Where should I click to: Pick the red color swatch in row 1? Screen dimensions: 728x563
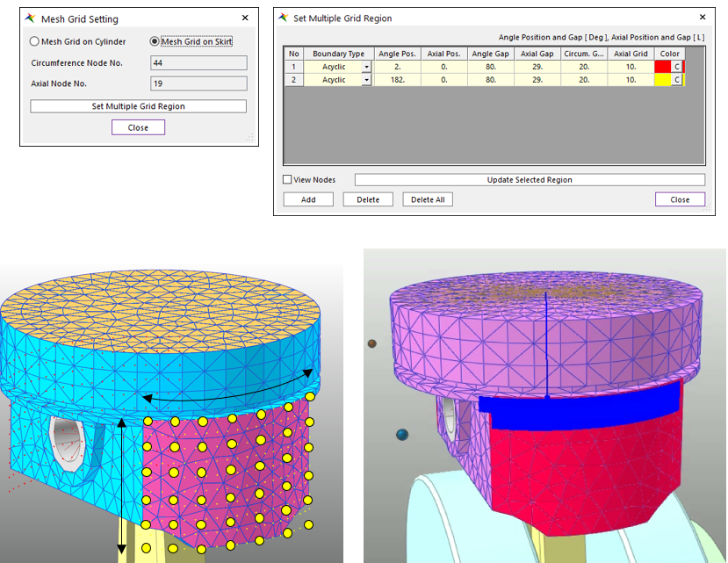click(662, 67)
